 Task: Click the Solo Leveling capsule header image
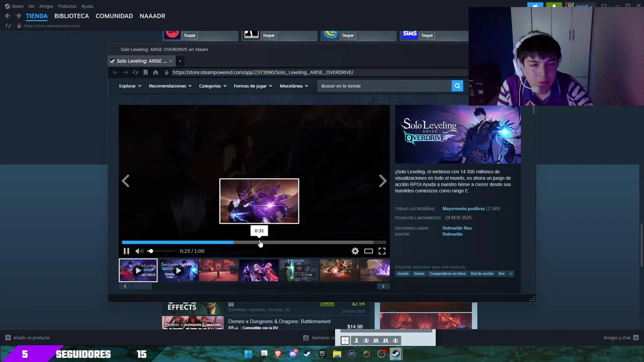tap(458, 134)
